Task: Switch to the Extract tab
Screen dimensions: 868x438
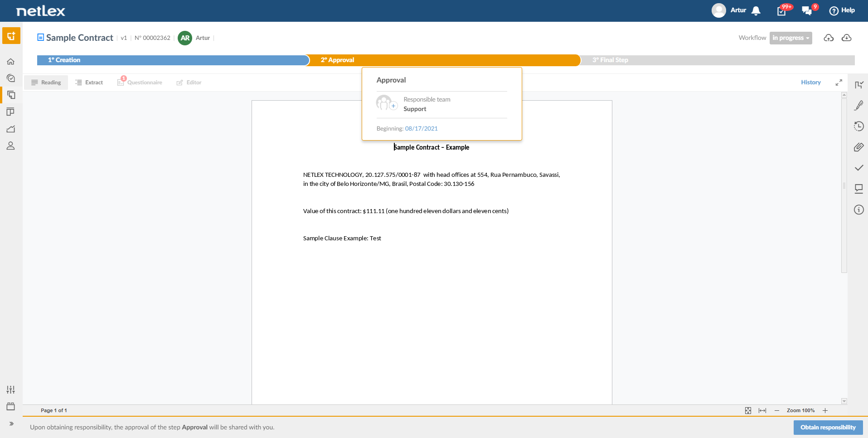Action: click(89, 83)
